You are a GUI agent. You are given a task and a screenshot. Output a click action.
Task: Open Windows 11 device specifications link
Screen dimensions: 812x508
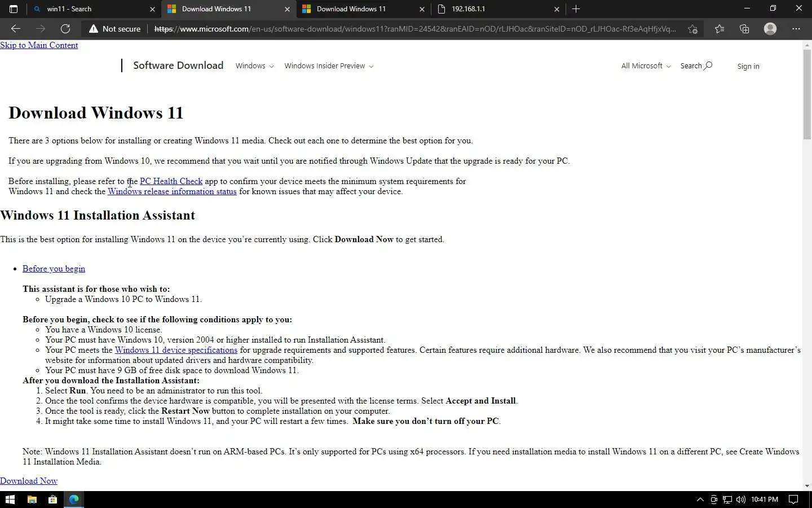(x=176, y=350)
